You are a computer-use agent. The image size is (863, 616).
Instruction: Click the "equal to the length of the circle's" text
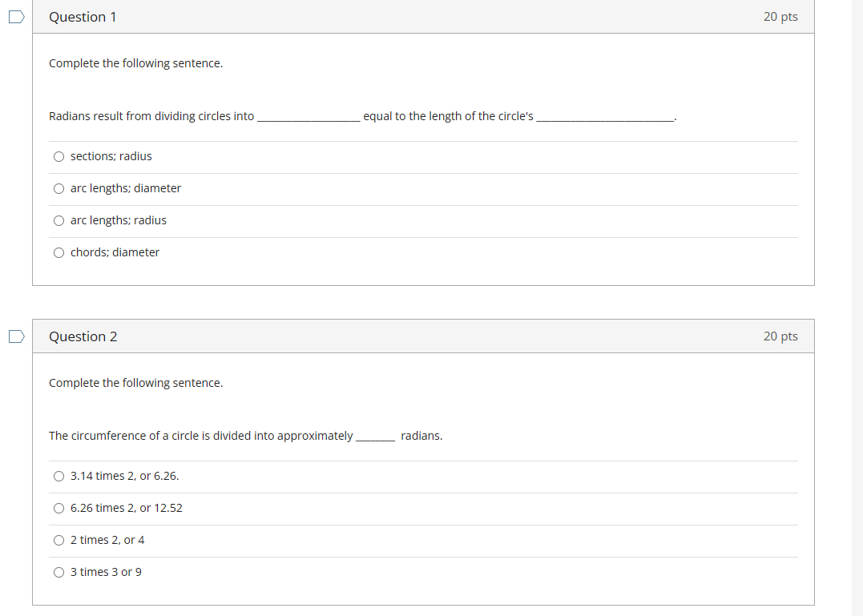[x=448, y=116]
